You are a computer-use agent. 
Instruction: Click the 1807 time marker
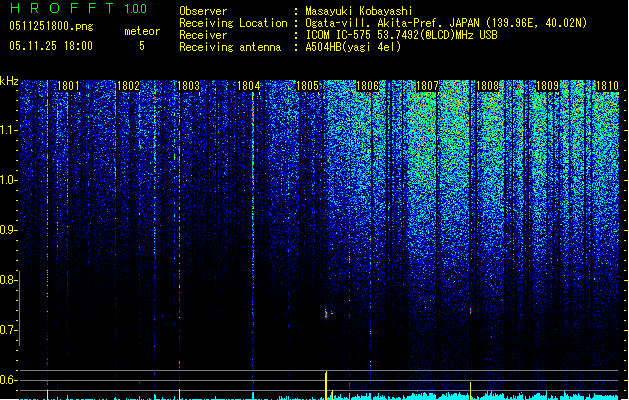[x=428, y=86]
